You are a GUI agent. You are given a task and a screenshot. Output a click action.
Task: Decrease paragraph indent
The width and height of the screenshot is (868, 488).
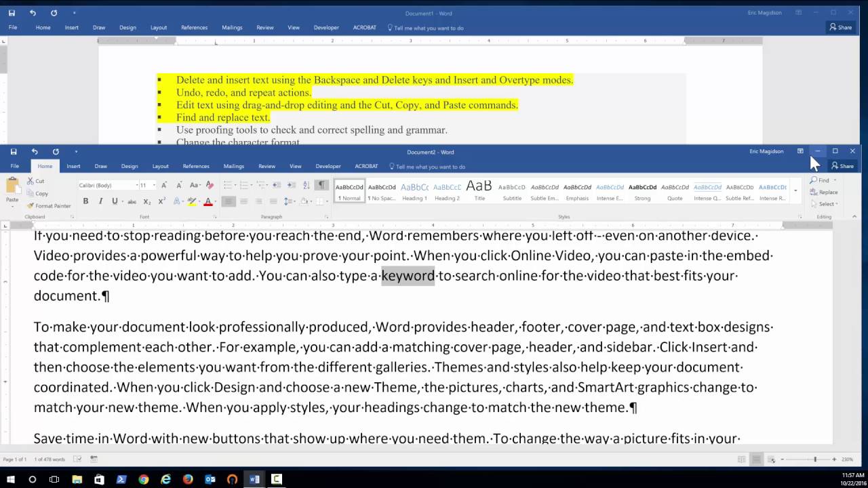click(x=277, y=185)
